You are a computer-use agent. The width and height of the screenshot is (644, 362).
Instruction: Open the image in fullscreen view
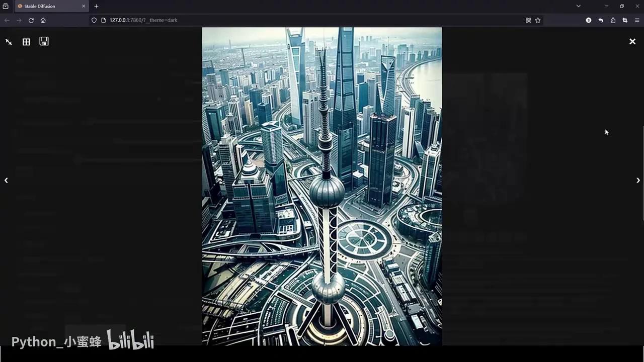click(x=8, y=42)
